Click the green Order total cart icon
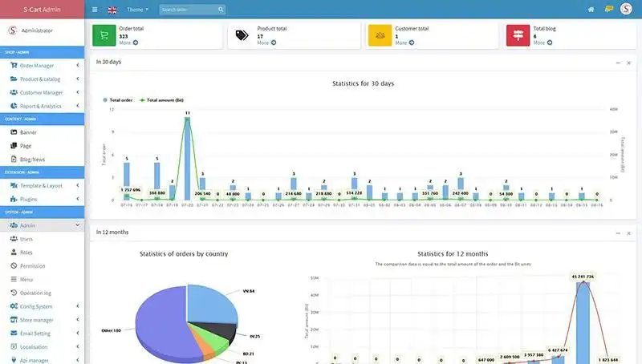 [x=104, y=35]
